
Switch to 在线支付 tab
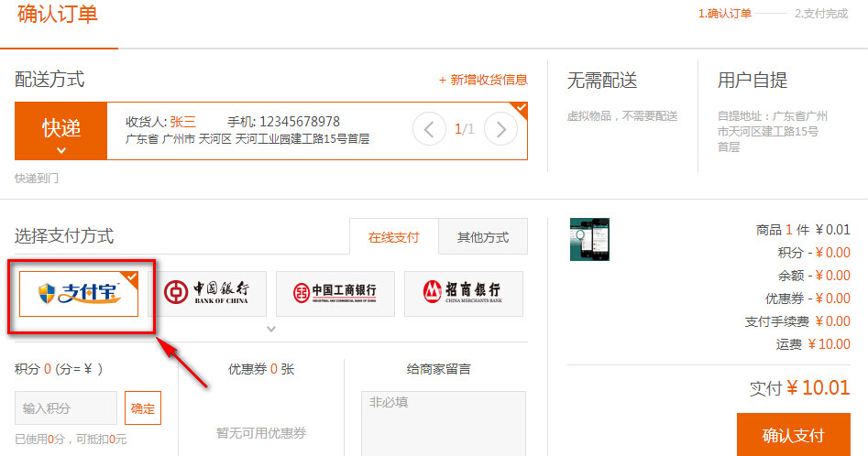[x=393, y=237]
